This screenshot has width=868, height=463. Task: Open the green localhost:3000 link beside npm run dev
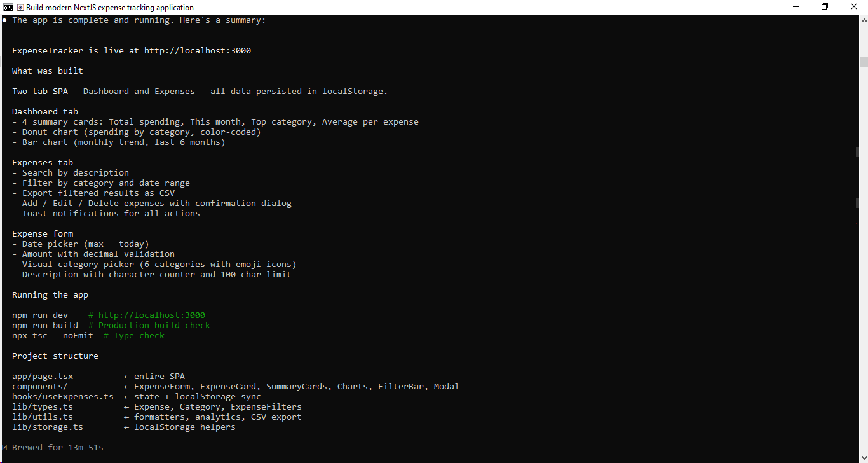tap(152, 315)
